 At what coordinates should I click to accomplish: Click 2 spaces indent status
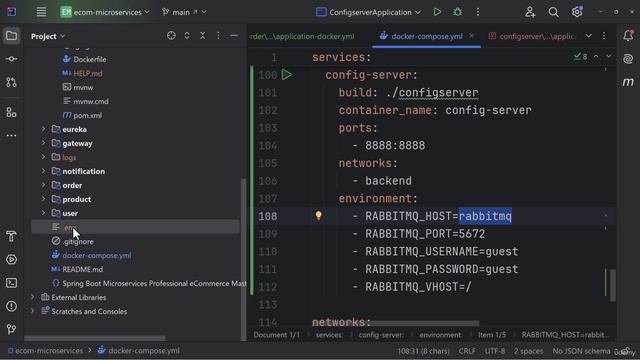[528, 351]
